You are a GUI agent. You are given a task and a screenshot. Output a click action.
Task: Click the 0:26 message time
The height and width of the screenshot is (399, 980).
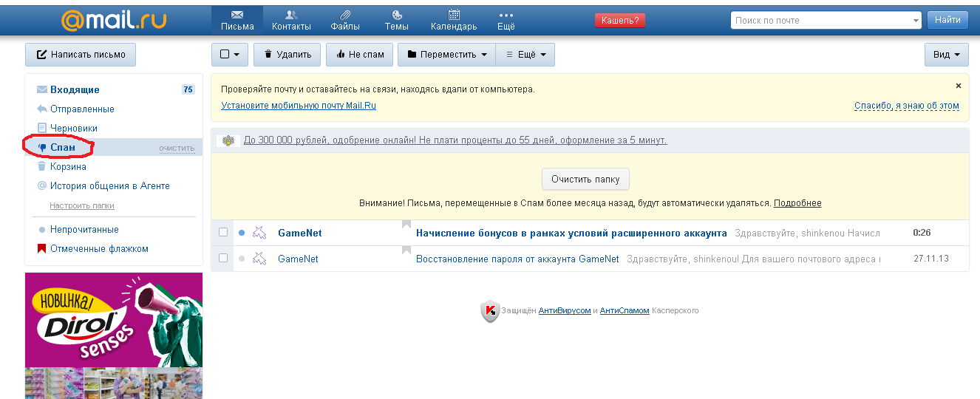[922, 233]
